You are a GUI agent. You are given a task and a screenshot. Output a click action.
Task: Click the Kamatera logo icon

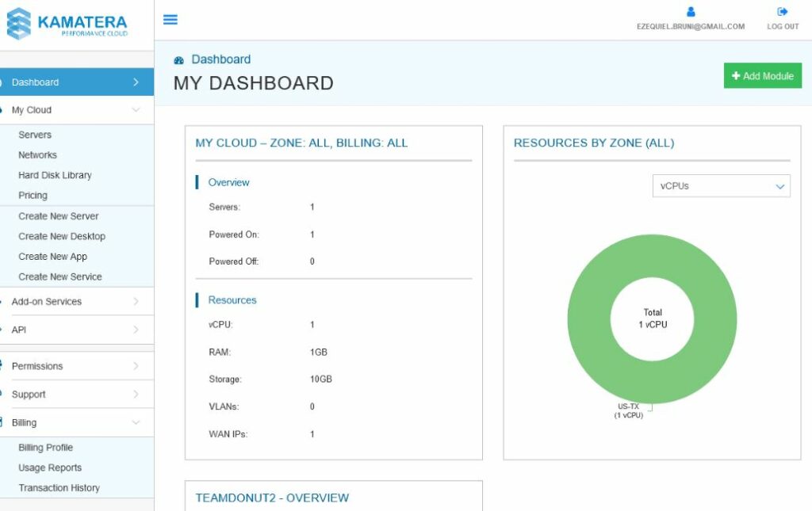(x=19, y=23)
